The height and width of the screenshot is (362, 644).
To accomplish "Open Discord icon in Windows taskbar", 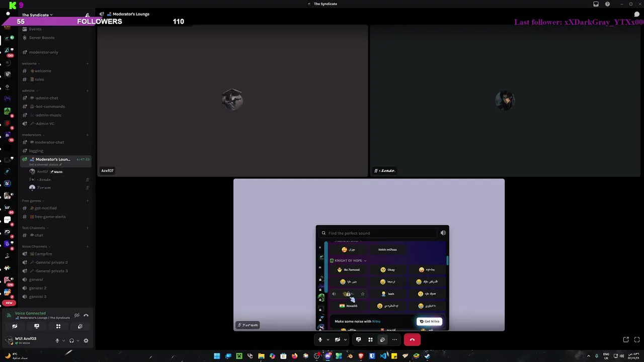I will tap(328, 356).
